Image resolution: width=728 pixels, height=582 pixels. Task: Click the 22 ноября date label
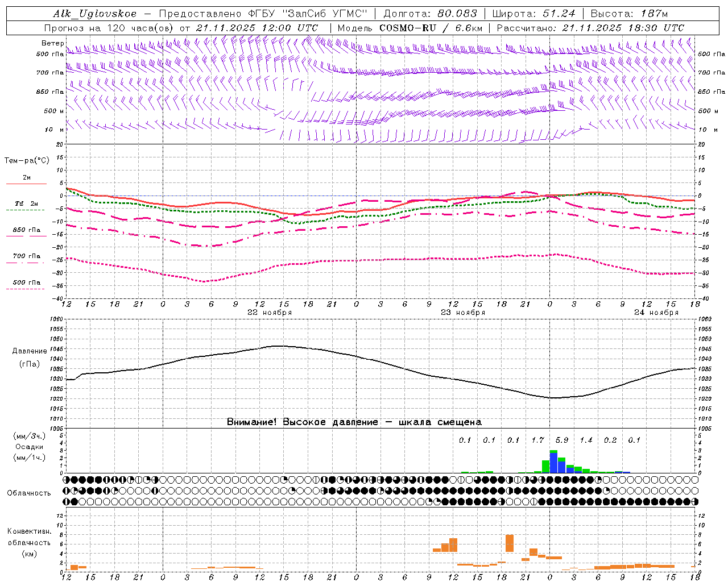[270, 313]
